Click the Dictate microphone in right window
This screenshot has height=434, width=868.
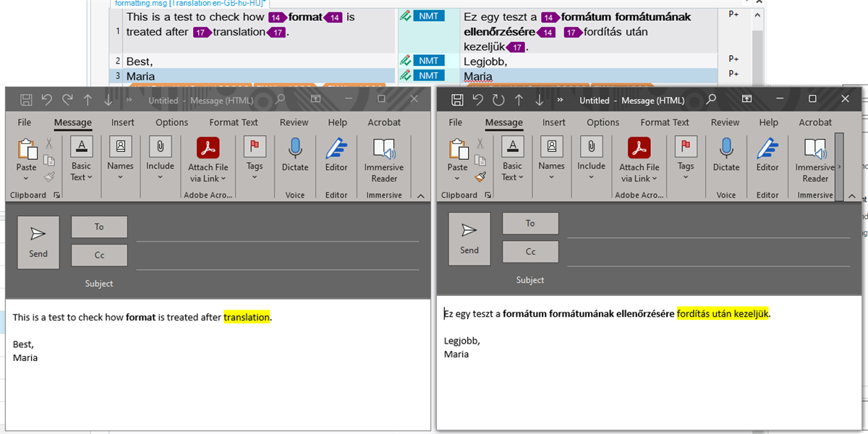(726, 148)
